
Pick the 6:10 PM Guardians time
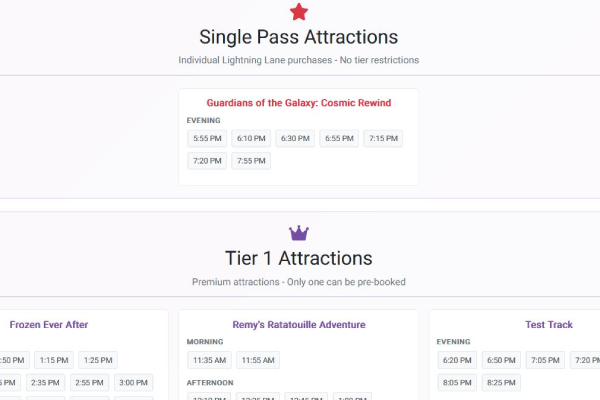(x=250, y=139)
